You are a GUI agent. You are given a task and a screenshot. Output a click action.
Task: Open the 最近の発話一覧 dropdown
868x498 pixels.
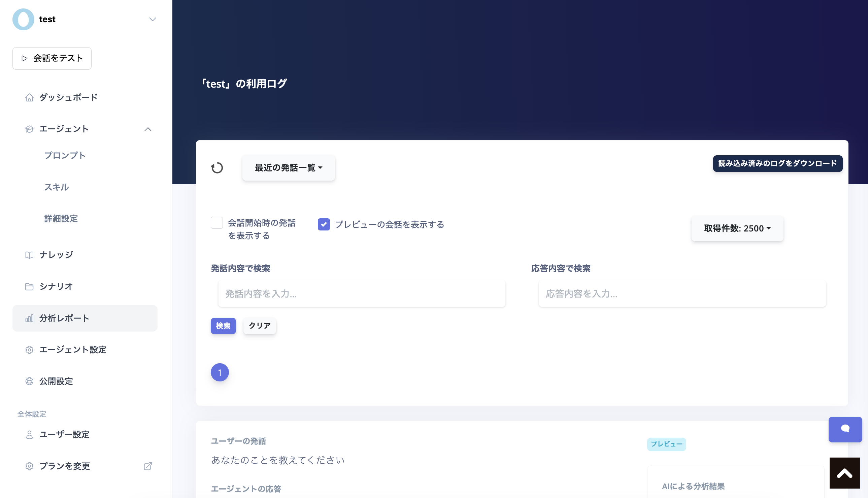[289, 167]
